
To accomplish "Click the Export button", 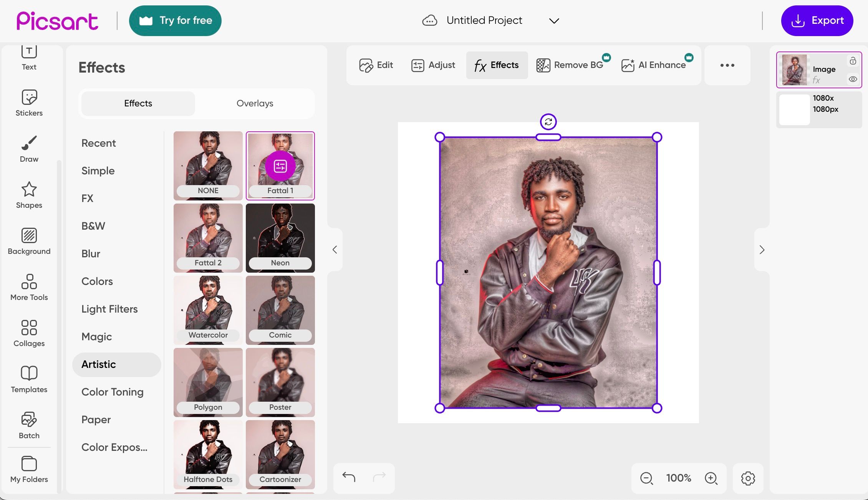I will tap(817, 20).
